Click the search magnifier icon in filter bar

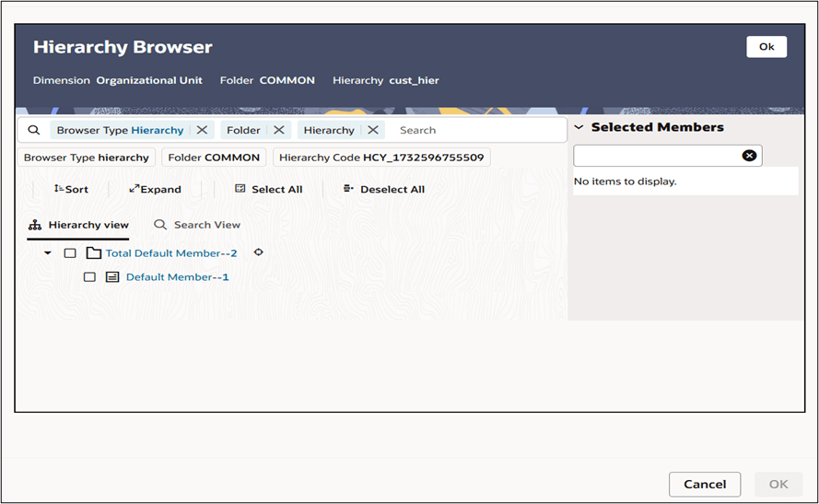[x=33, y=130]
